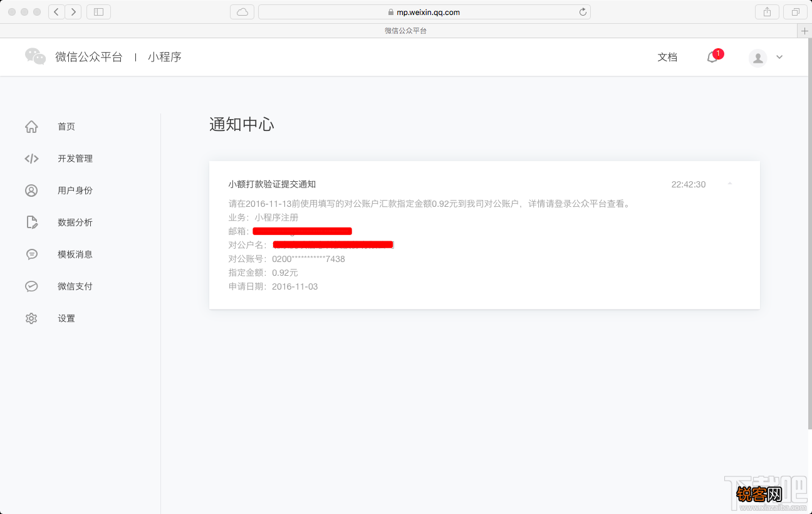812x514 pixels.
Task: Go back with Safari's back arrow
Action: click(x=56, y=12)
